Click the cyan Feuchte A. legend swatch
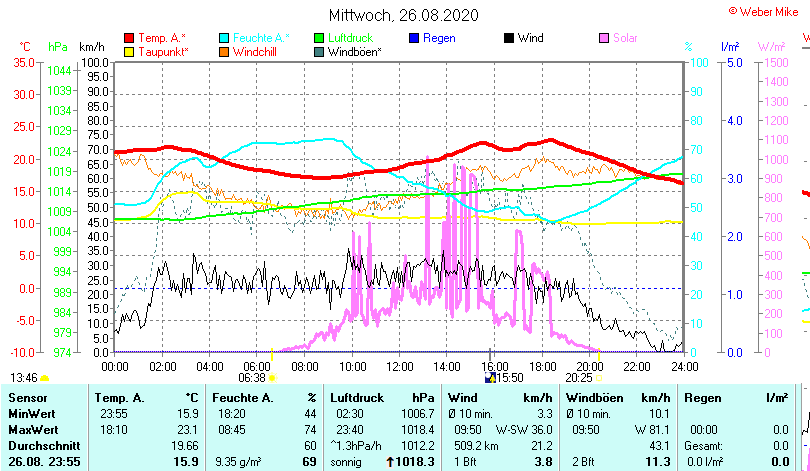This screenshot has height=471, width=810. (x=224, y=38)
